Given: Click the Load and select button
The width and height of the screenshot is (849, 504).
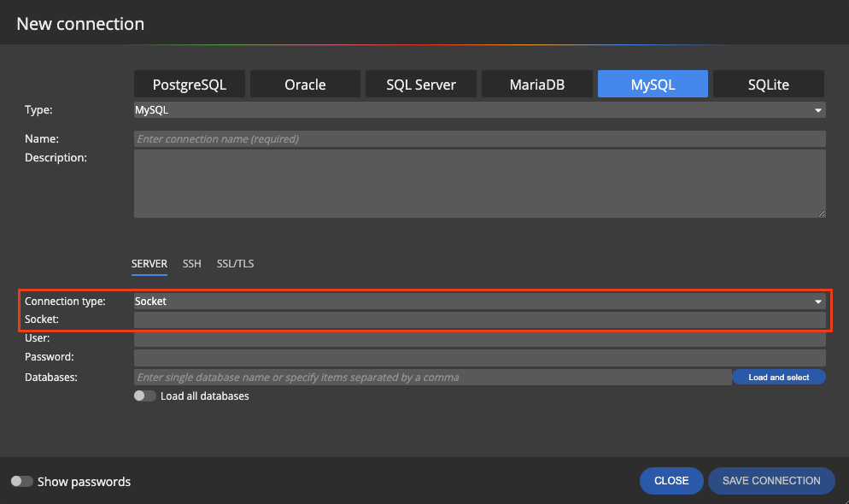Looking at the screenshot, I should (779, 377).
